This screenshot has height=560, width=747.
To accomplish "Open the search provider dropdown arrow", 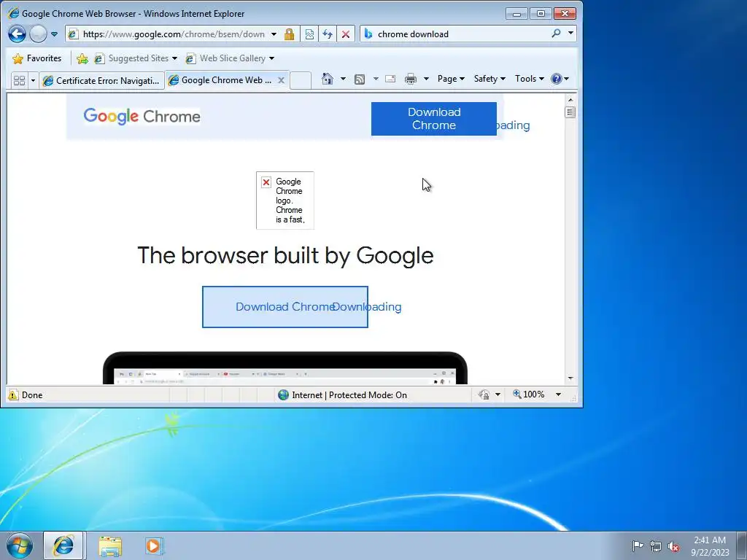I will [x=570, y=34].
